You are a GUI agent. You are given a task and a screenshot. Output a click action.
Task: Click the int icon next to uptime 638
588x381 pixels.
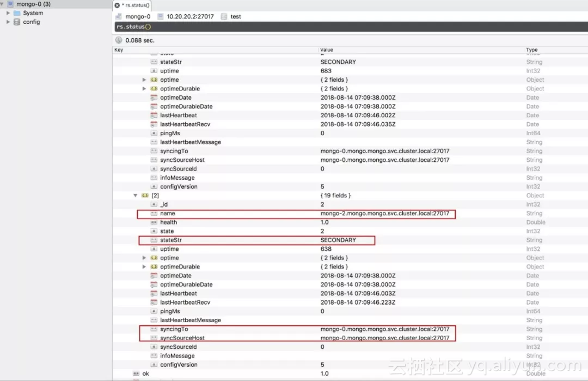click(154, 249)
